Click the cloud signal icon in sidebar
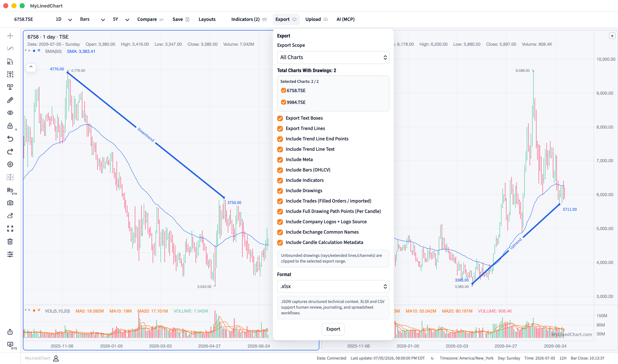The image size is (618, 364). (10, 216)
